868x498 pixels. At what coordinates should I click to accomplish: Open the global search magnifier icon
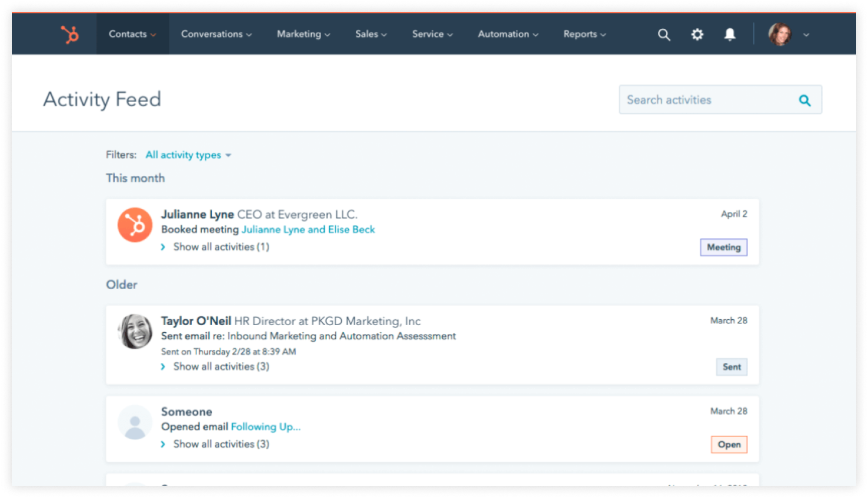point(664,35)
